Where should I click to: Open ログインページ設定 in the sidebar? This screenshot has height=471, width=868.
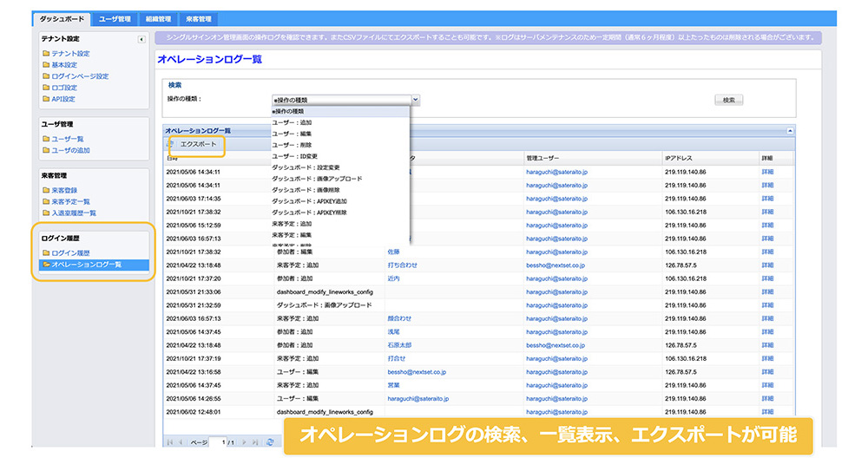pyautogui.click(x=80, y=76)
